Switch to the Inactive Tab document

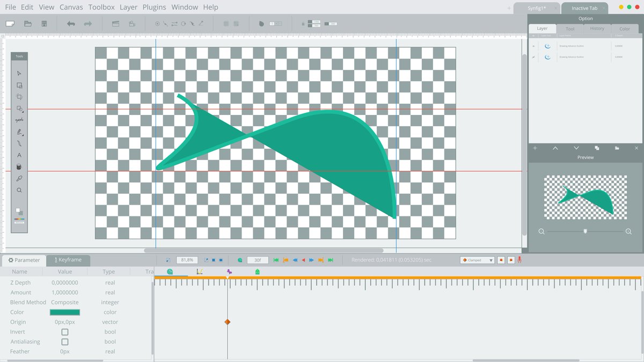tap(584, 8)
